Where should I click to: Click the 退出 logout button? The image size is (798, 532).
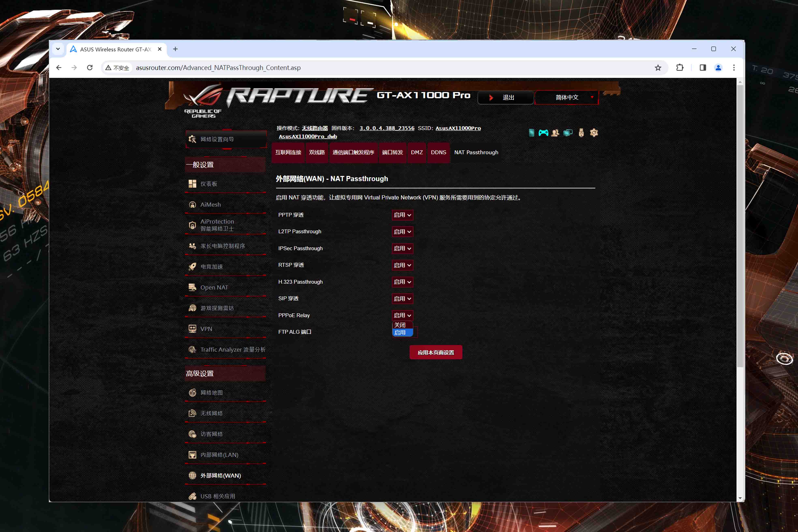505,97
